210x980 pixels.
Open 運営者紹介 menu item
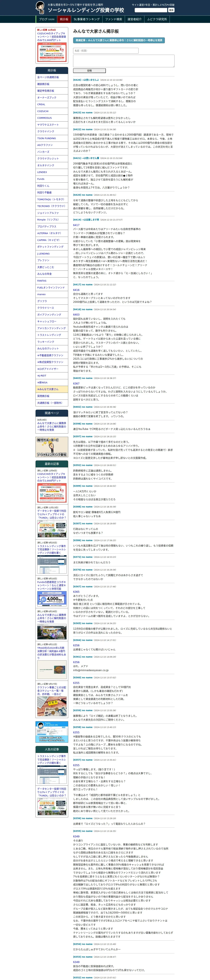(x=135, y=19)
